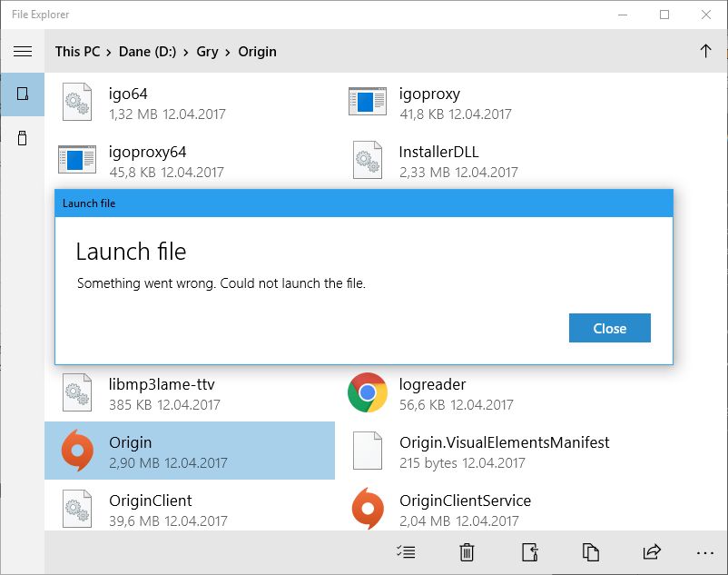
Task: Select the igo64 file name
Action: [x=128, y=94]
